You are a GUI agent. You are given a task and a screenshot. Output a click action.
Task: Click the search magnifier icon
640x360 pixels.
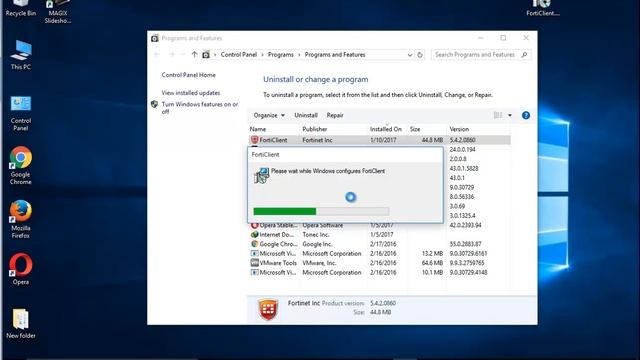(x=524, y=55)
